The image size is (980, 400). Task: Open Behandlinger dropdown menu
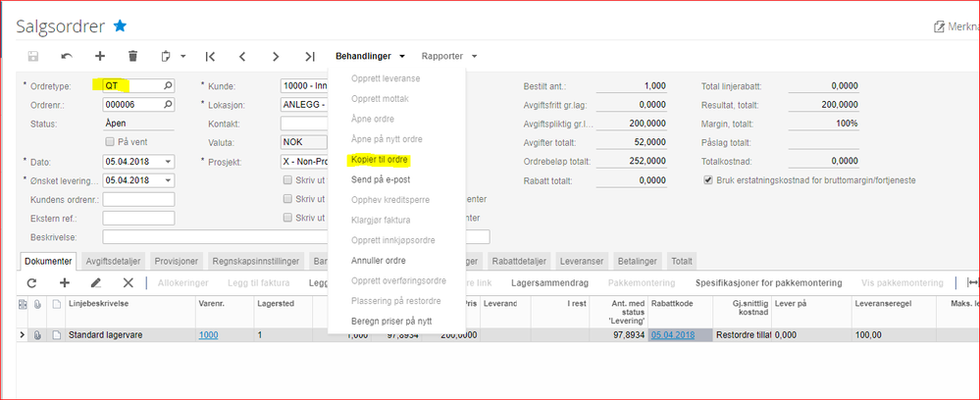point(370,56)
